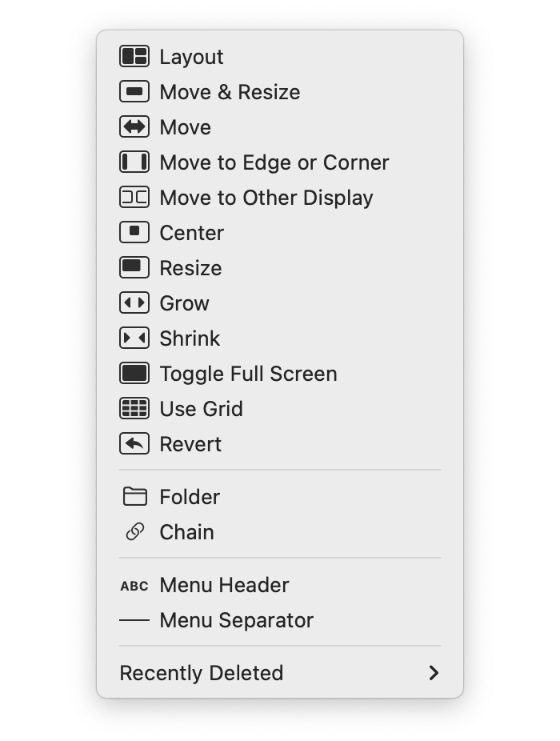The height and width of the screenshot is (741, 560).
Task: Open the Recently Deleted menu entry
Action: (202, 673)
